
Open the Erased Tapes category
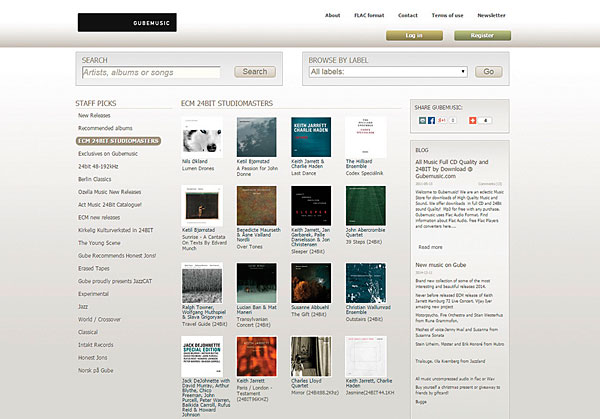[94, 269]
